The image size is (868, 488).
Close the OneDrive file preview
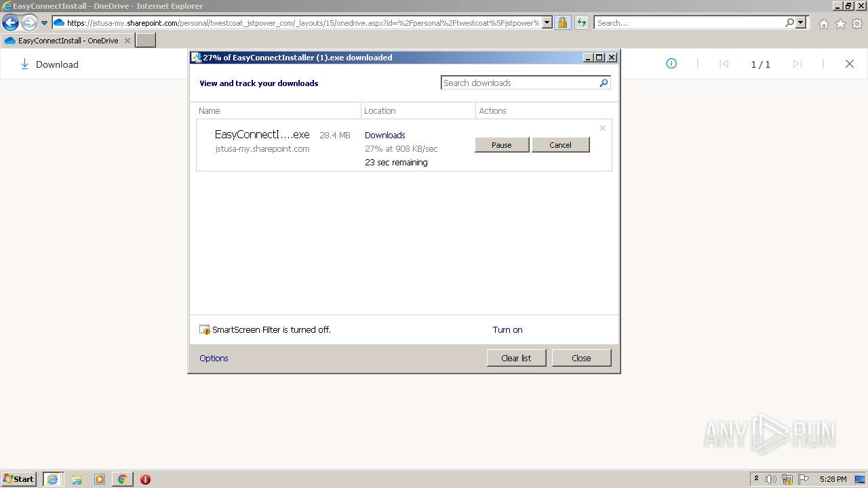(850, 64)
